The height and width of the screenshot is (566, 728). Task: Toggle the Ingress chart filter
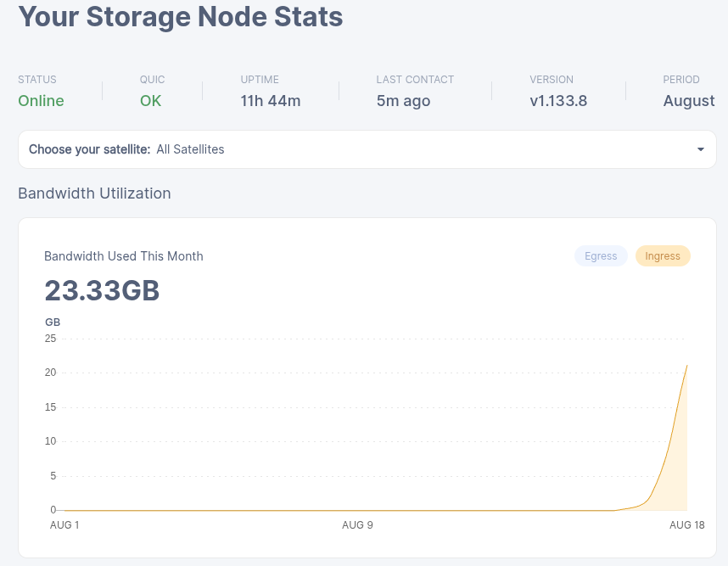pyautogui.click(x=663, y=256)
